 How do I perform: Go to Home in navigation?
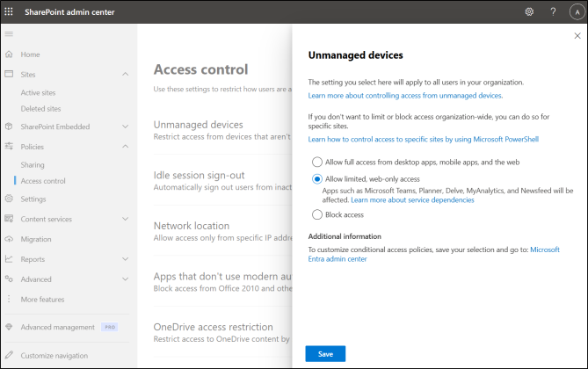click(x=31, y=54)
